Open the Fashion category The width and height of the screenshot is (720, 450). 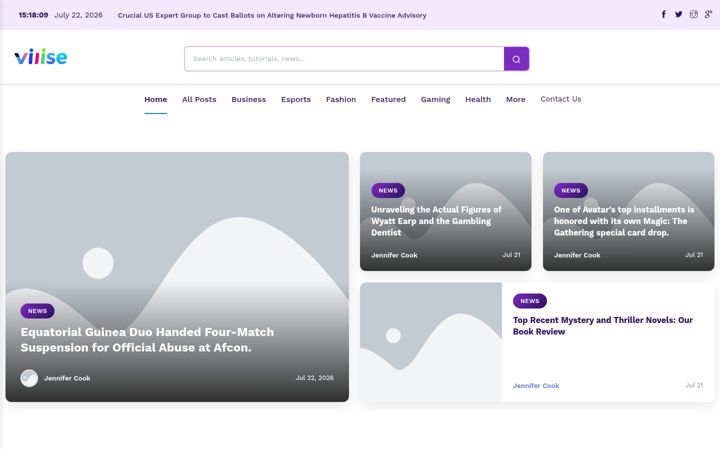click(x=341, y=99)
